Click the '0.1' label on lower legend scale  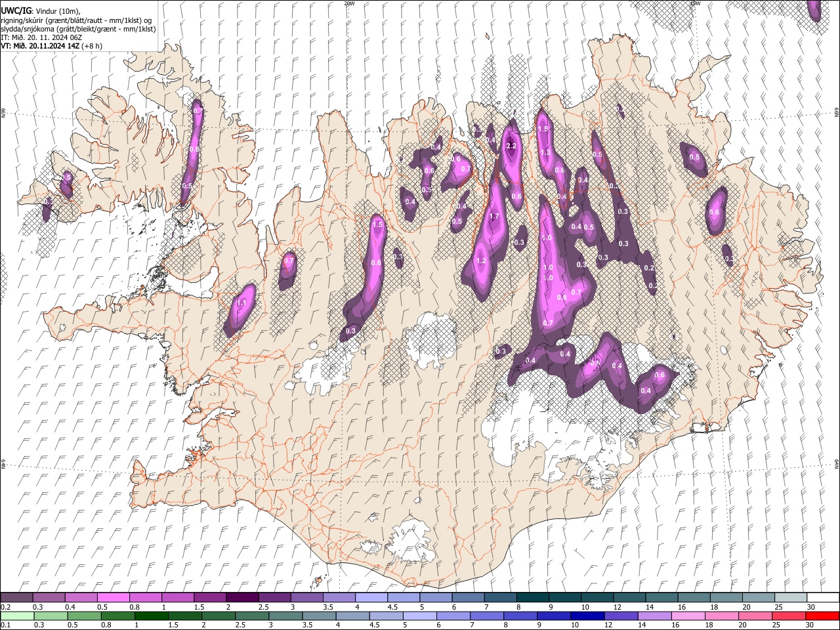(5, 625)
